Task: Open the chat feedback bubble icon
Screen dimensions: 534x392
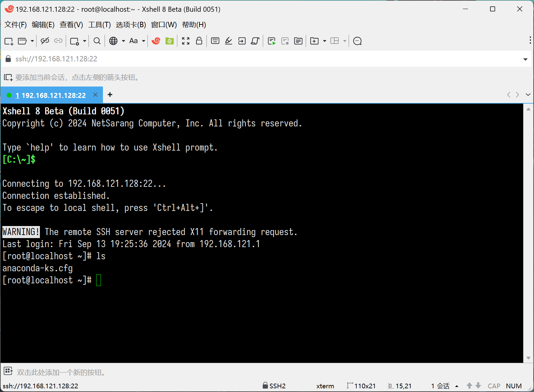Action: click(357, 41)
